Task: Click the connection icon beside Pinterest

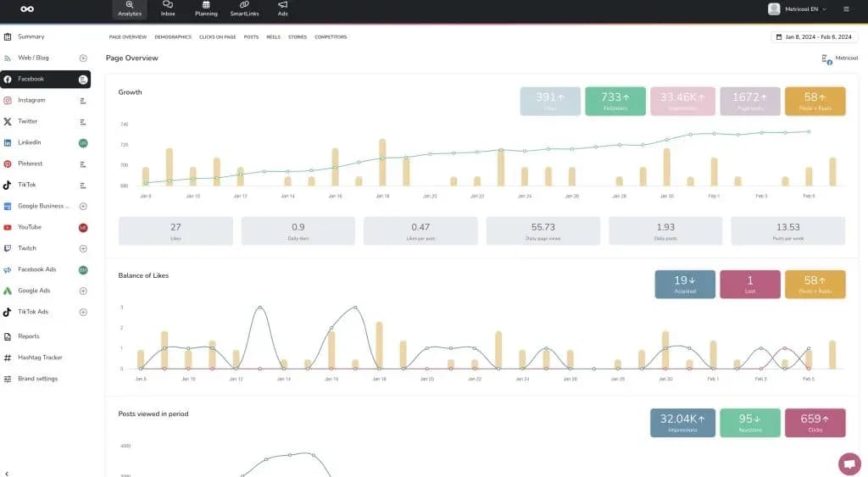Action: [83, 164]
